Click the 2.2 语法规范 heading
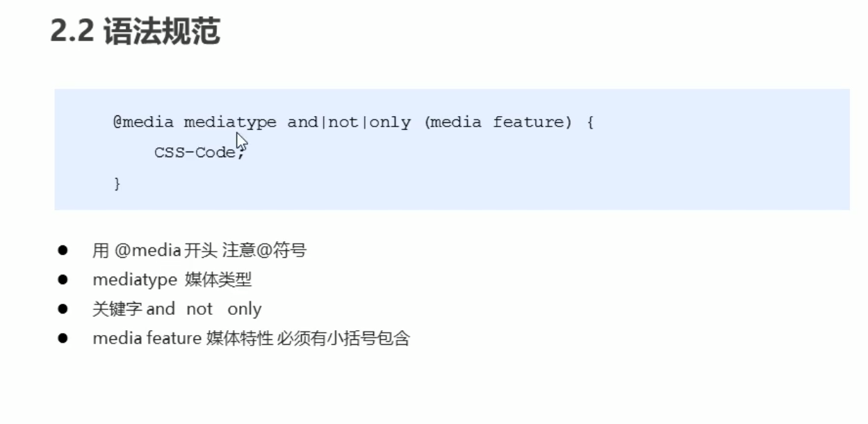Screen dimensions: 868x424 click(136, 32)
